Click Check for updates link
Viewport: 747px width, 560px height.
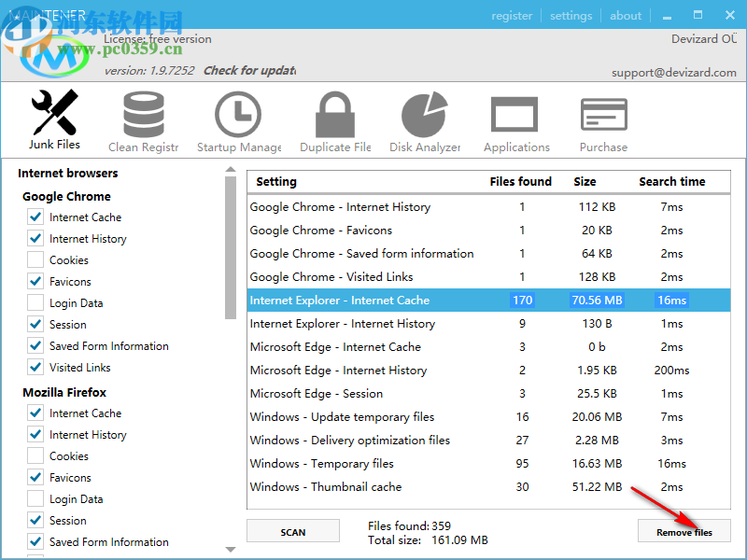click(249, 70)
